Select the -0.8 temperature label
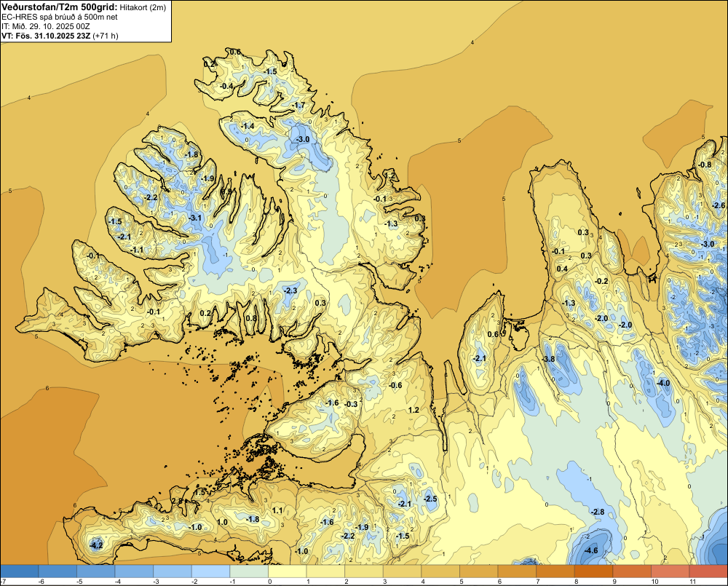The width and height of the screenshot is (728, 586). click(704, 165)
